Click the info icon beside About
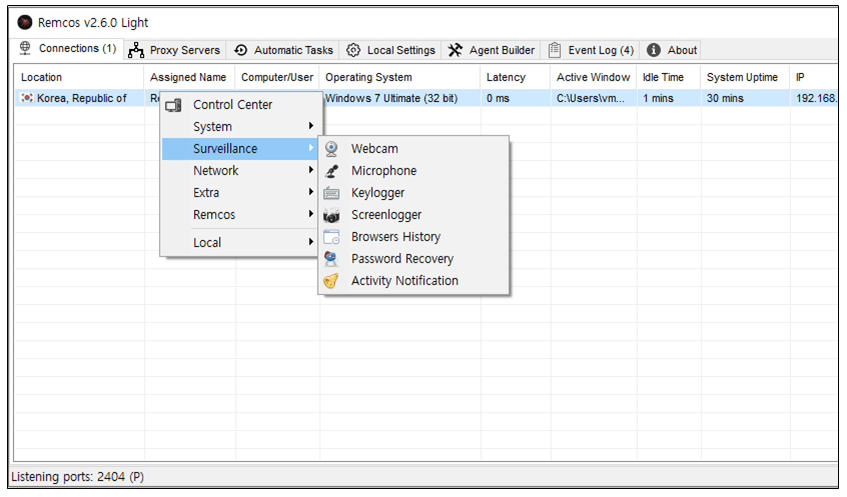The image size is (847, 497). 654,50
